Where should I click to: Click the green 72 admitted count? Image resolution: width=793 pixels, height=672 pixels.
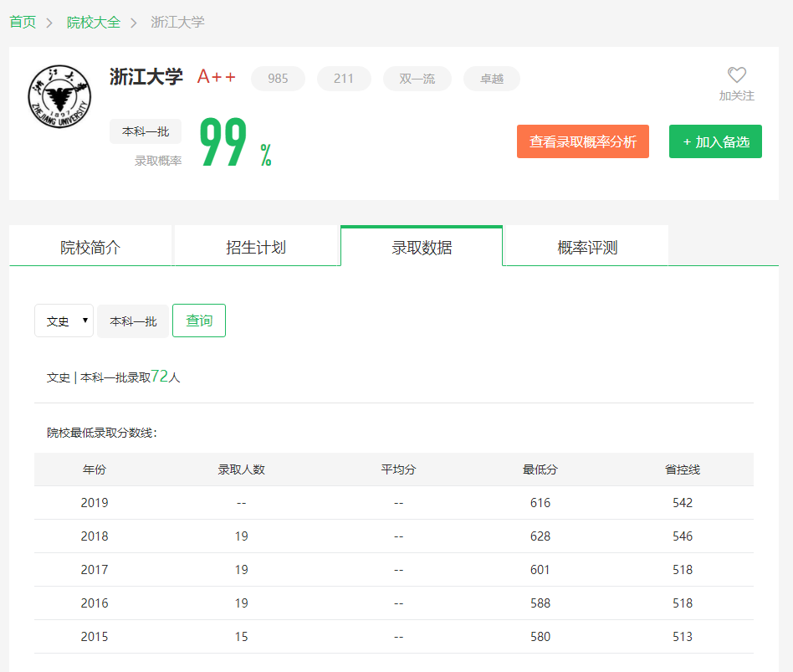coord(159,376)
